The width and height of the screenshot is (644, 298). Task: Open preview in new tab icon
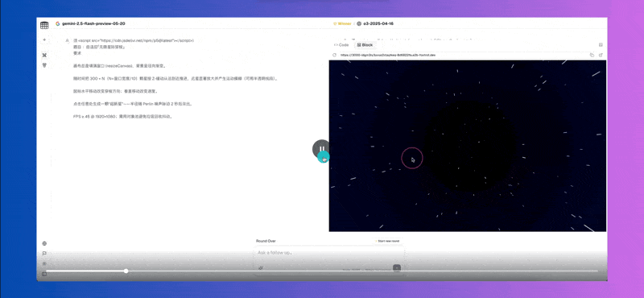pos(601,55)
